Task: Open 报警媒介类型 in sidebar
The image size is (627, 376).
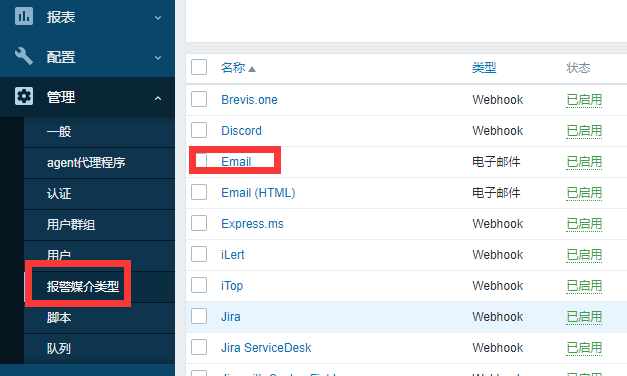Action: click(83, 286)
